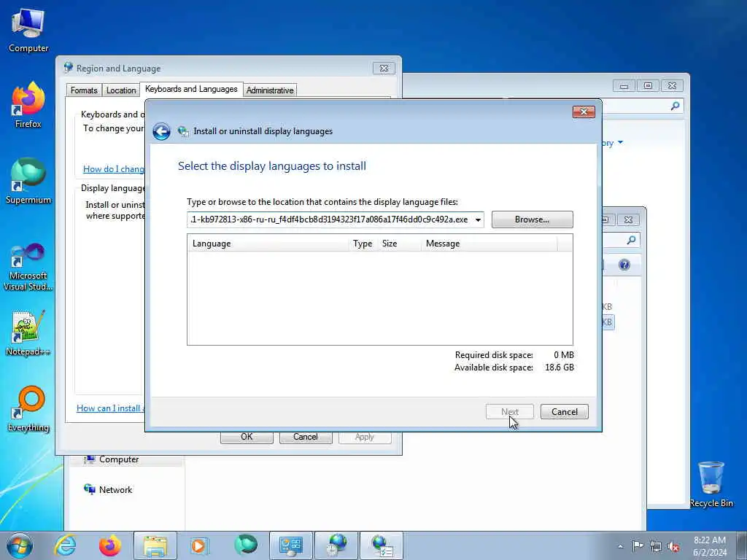Cancel the display language wizard
747x560 pixels.
[x=565, y=412]
